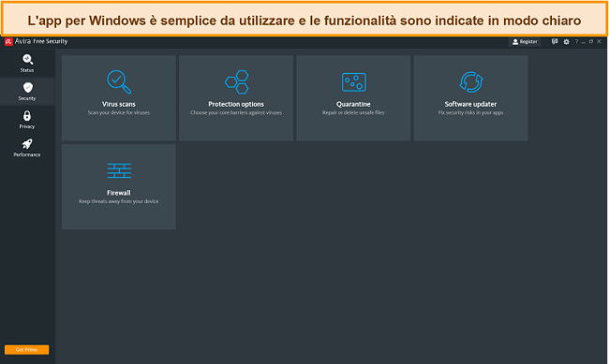The image size is (609, 364).
Task: Click the Get Prime button
Action: [x=27, y=350]
